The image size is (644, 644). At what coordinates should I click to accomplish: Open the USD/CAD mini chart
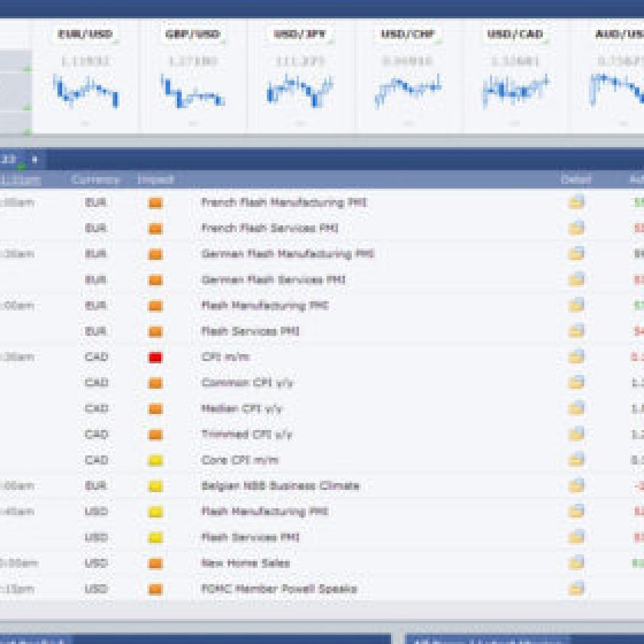point(514,90)
